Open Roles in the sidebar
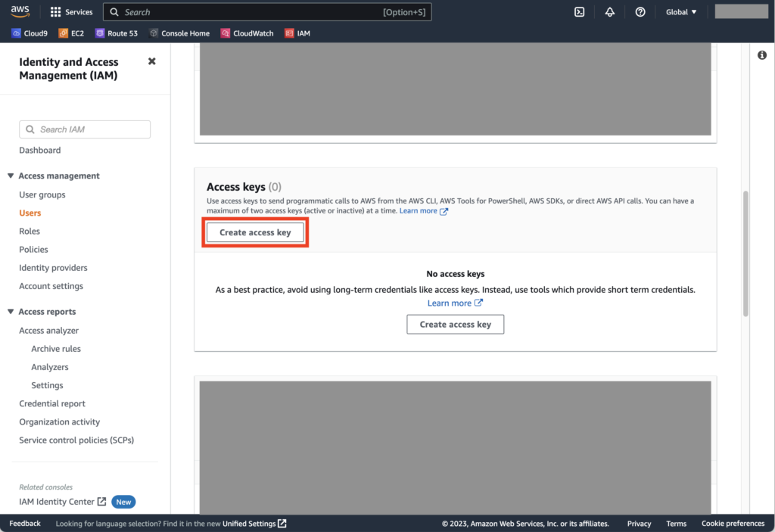The height and width of the screenshot is (532, 775). click(x=30, y=232)
